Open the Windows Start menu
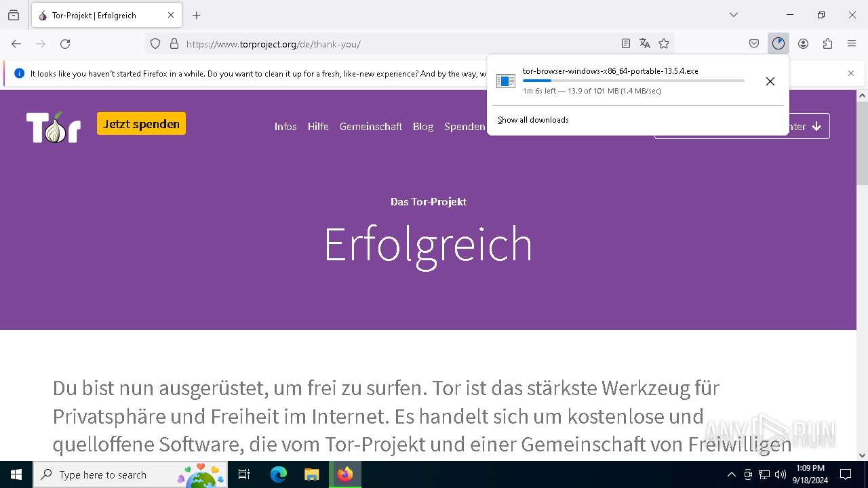The image size is (868, 488). [16, 474]
